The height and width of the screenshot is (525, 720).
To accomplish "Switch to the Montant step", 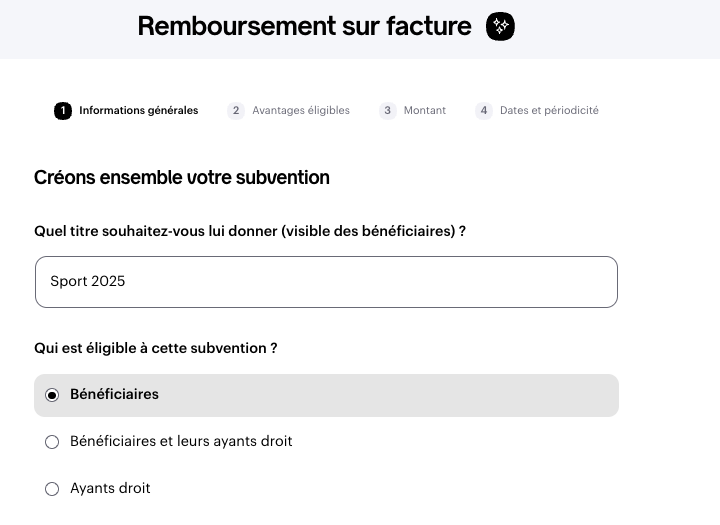I will coord(425,111).
